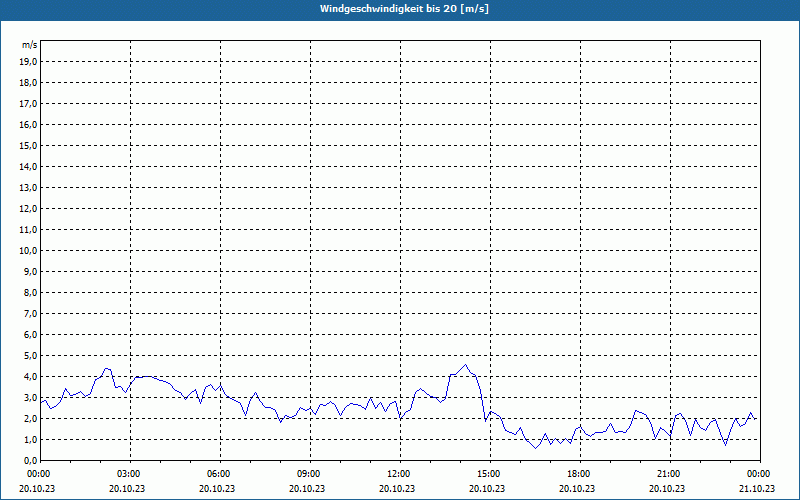
Task: Click the 16,0 y-axis value
Action: [28, 124]
